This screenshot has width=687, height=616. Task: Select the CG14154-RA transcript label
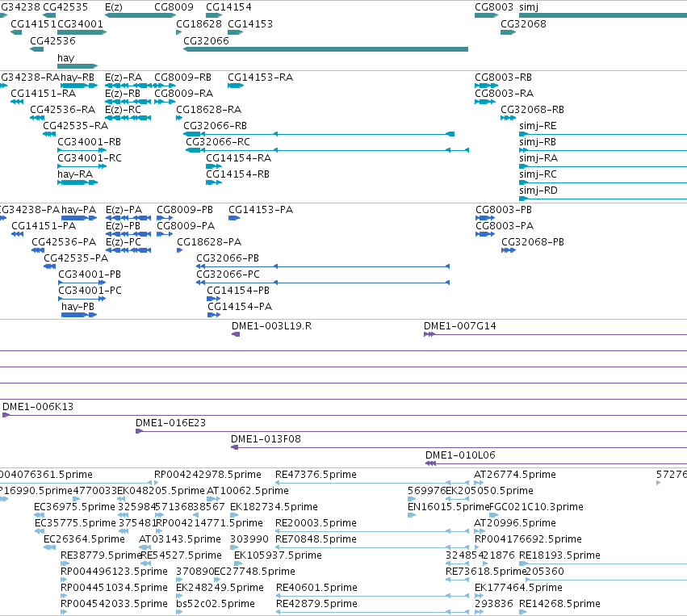pos(239,158)
